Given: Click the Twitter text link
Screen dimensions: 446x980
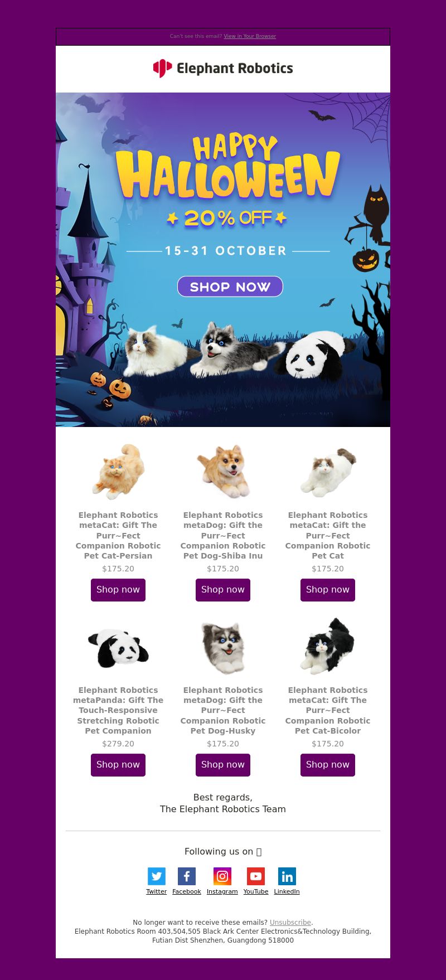Looking at the screenshot, I should 157,891.
